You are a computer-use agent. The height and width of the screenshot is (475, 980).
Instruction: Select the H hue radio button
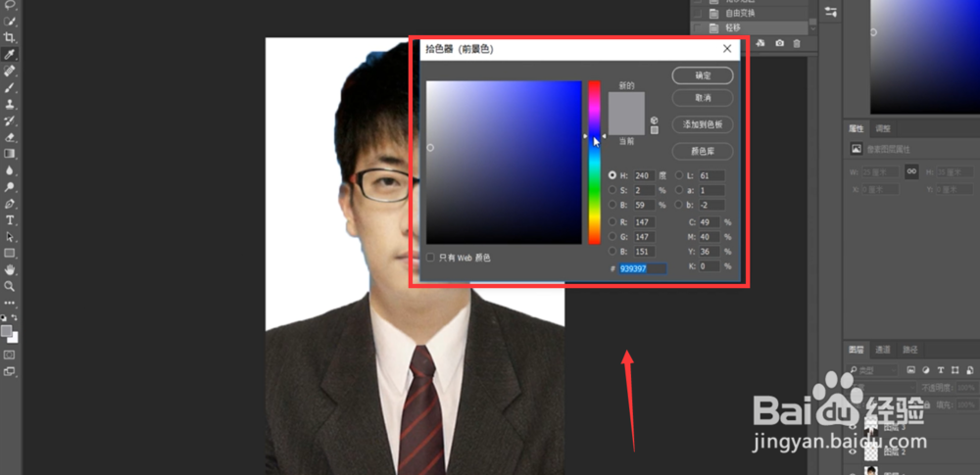coord(612,175)
